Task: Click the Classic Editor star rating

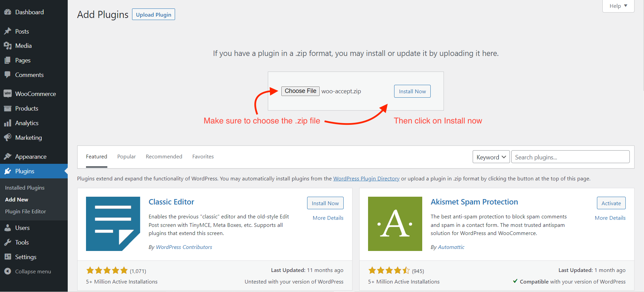Action: 107,270
